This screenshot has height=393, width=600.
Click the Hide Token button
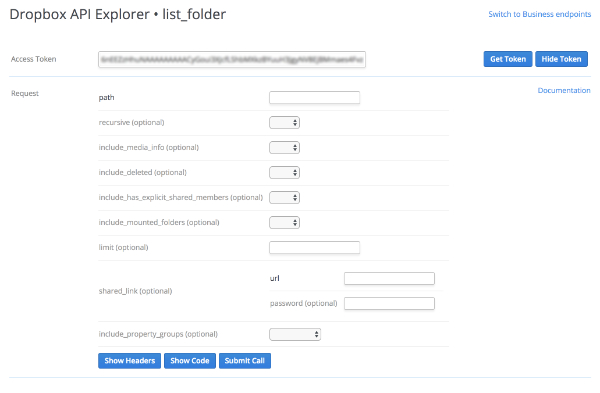point(561,59)
